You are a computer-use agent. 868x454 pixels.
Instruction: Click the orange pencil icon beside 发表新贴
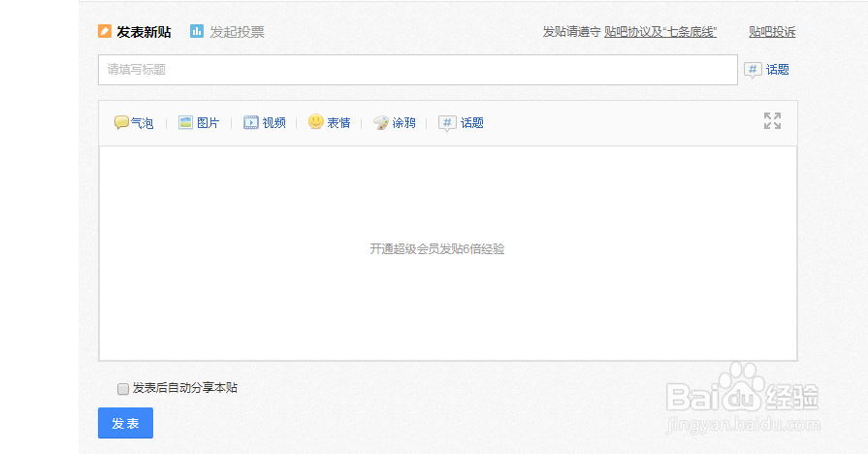pyautogui.click(x=105, y=32)
